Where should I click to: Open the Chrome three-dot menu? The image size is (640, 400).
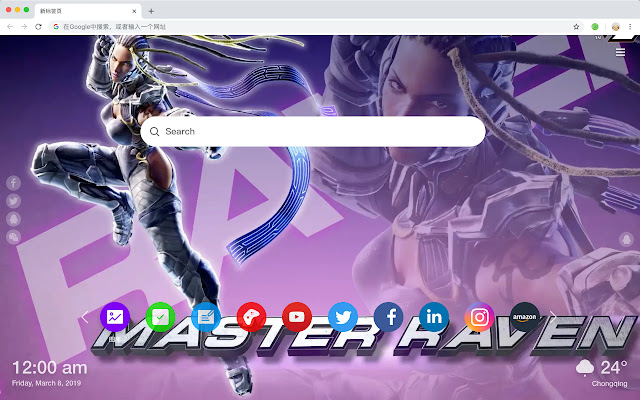click(x=630, y=27)
